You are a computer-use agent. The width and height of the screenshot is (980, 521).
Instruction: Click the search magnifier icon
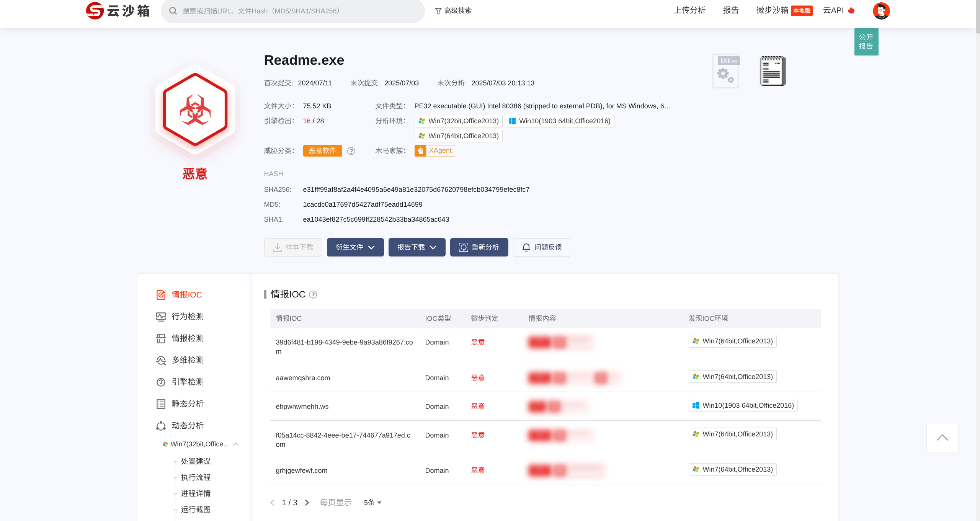(x=173, y=11)
